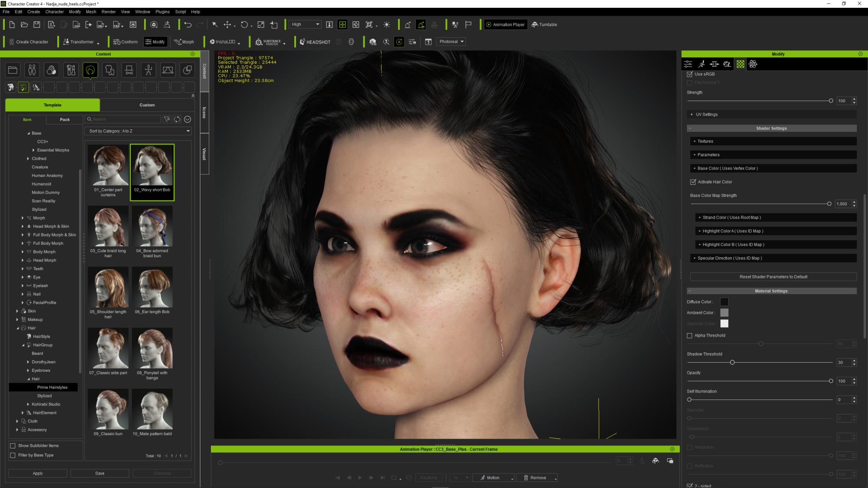Screen dimensions: 868x488
Task: Click the Conform button
Action: click(x=125, y=42)
